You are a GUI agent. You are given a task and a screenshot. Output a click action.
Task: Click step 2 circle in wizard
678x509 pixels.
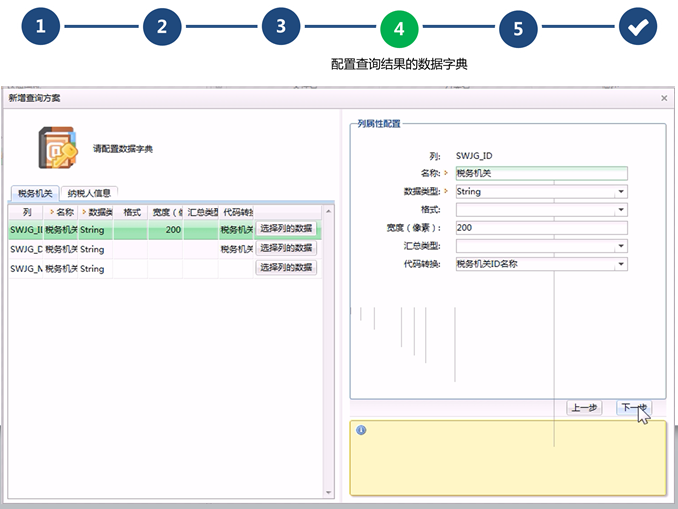coord(161,27)
